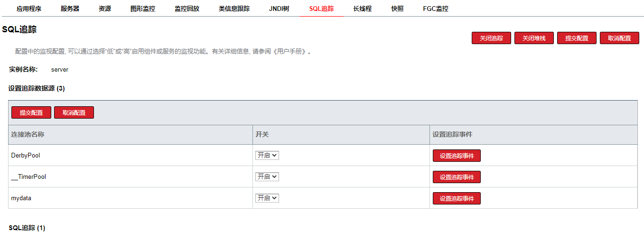Submit config in the data source table header
The image size is (644, 232).
31,113
